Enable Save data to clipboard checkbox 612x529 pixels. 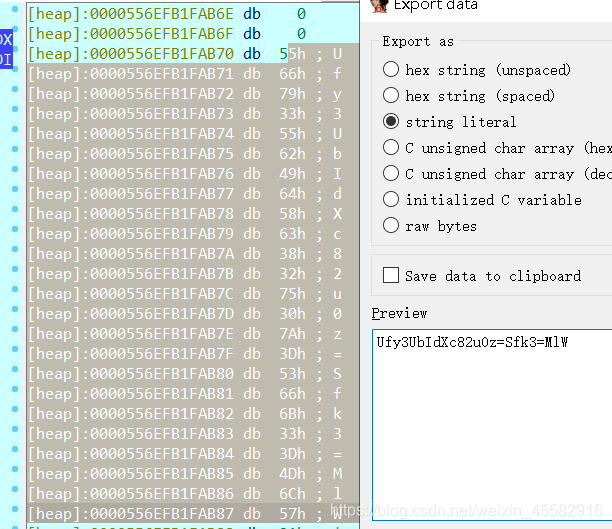[x=391, y=275]
